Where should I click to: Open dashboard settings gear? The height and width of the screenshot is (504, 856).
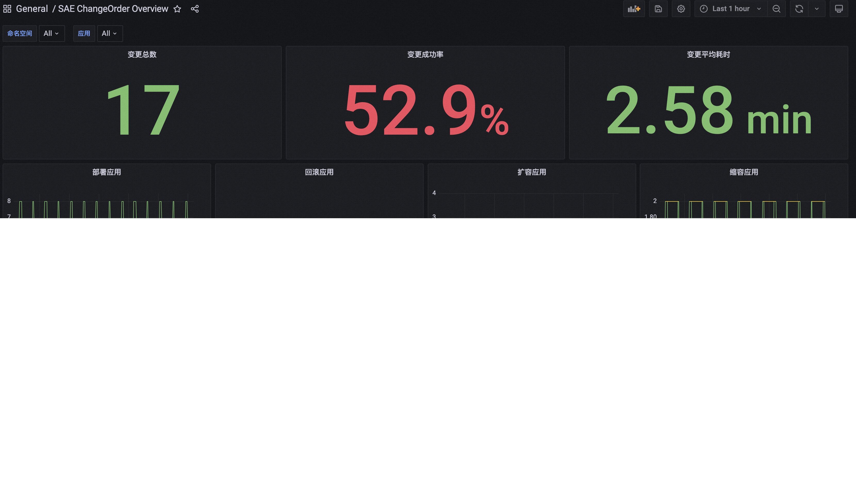tap(681, 9)
